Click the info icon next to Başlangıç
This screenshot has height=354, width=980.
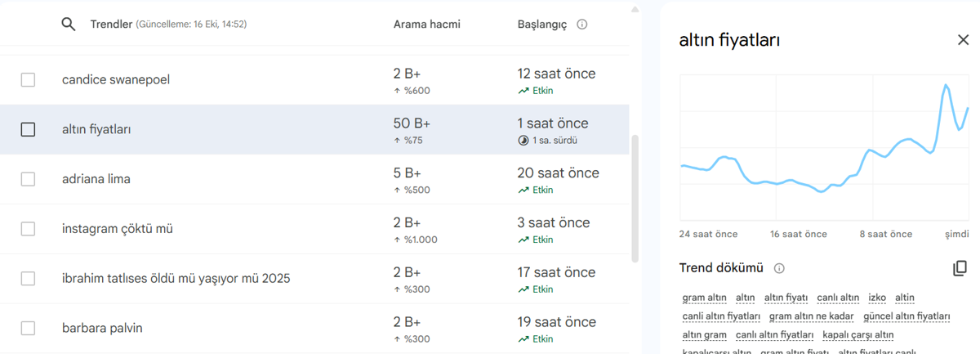click(582, 25)
